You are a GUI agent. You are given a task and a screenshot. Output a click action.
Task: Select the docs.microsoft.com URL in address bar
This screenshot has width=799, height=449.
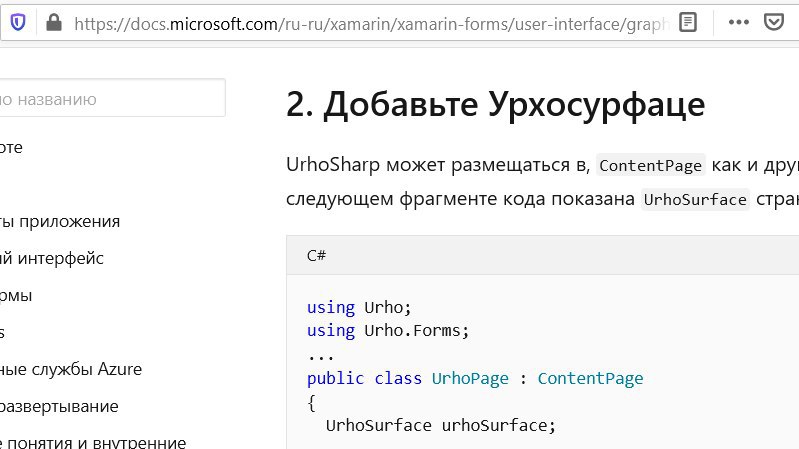click(x=371, y=24)
